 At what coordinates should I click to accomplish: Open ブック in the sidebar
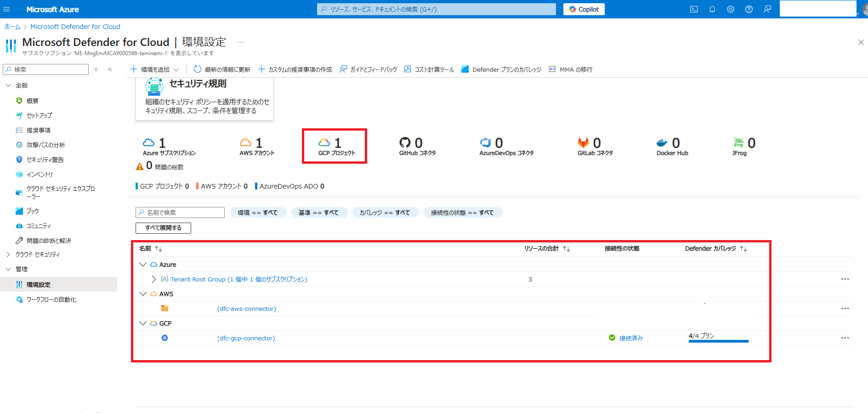[33, 211]
